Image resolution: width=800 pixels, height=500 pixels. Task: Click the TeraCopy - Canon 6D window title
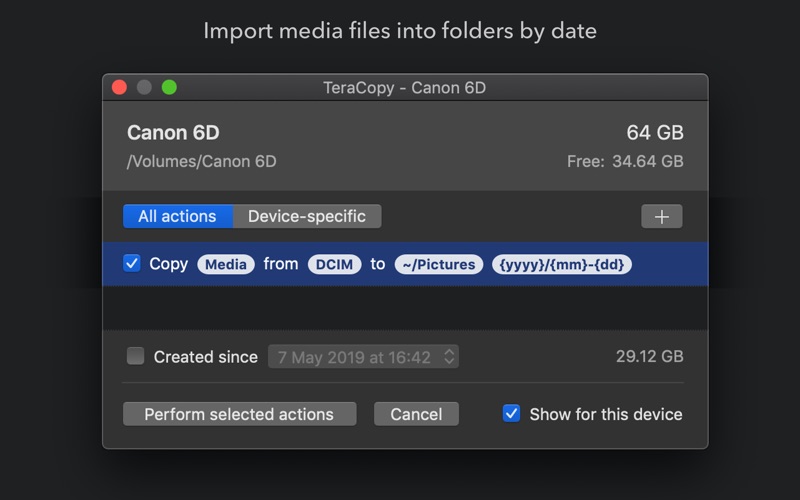coord(405,88)
